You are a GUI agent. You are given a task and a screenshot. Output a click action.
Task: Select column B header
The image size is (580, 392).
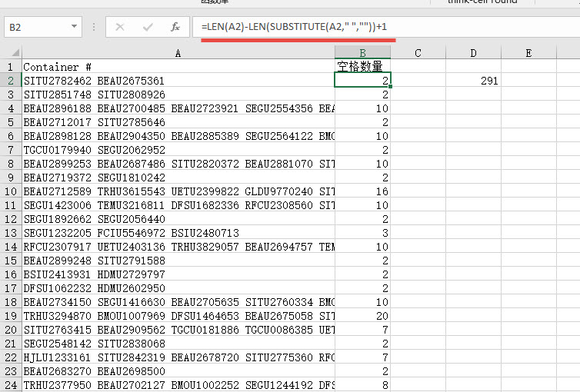[362, 53]
